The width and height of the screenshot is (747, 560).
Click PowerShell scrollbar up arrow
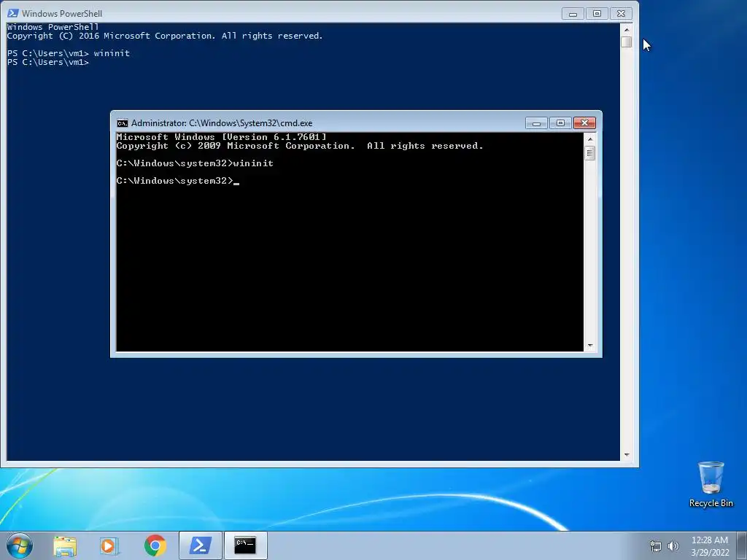coord(627,29)
